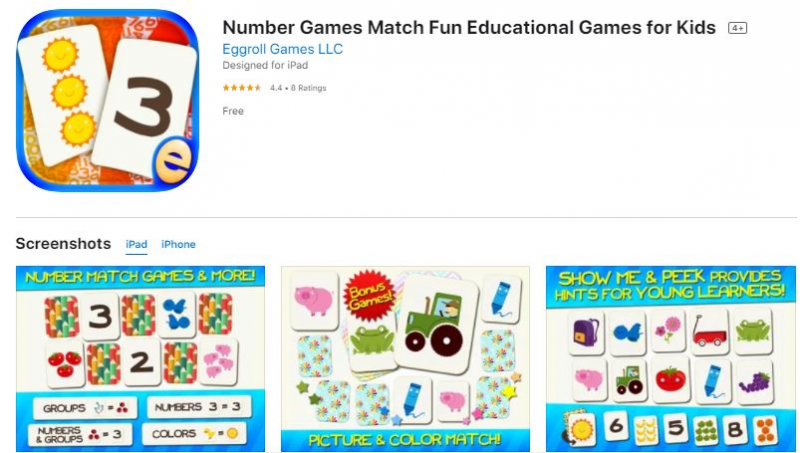This screenshot has height=453, width=800.
Task: Click the GROUPS button in first screenshot
Action: point(85,408)
